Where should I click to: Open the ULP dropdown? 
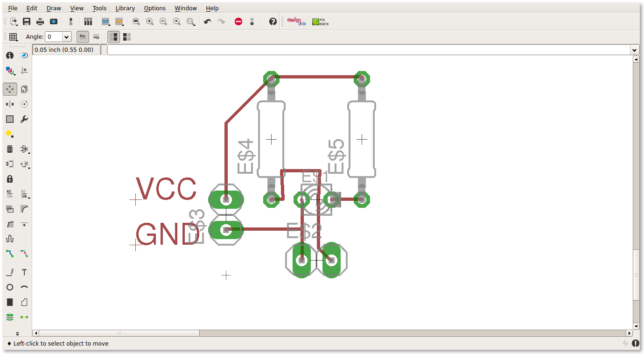[119, 21]
